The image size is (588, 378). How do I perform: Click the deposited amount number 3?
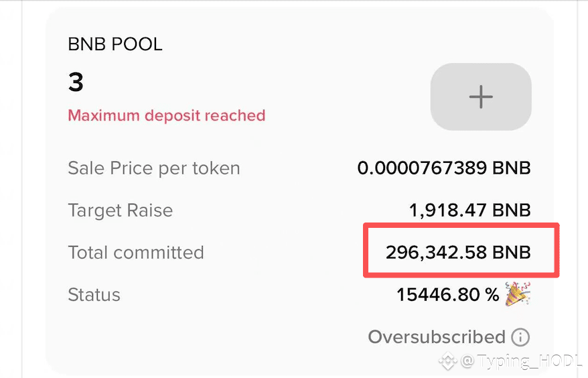[x=76, y=82]
